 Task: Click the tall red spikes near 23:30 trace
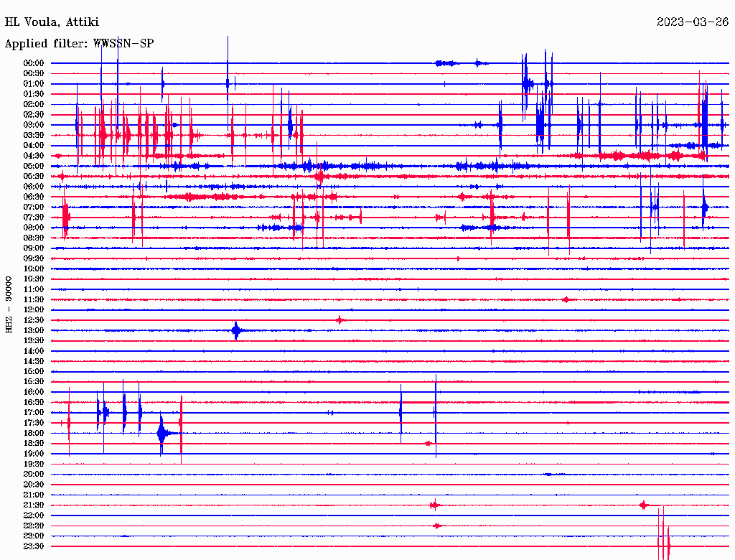665,542
